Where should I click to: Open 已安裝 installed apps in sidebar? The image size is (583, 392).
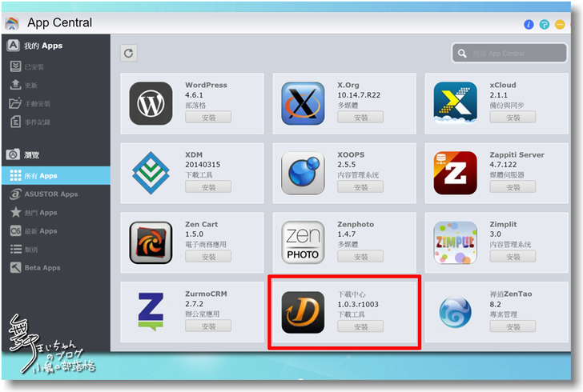click(x=56, y=67)
